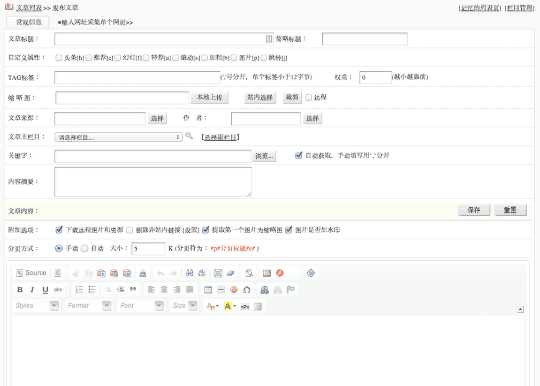Image resolution: width=540 pixels, height=386 pixels.
Task: Check the 滚动[s] attribute checkbox
Action: click(x=176, y=58)
